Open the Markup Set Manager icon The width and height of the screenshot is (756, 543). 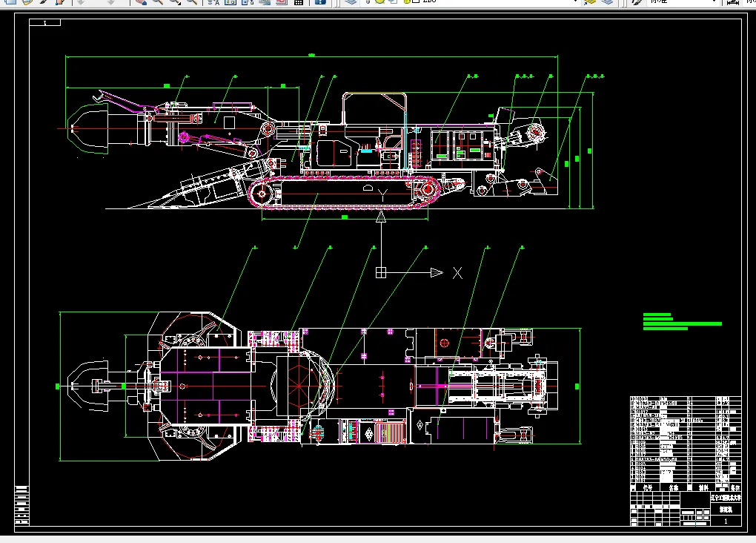point(282,2)
